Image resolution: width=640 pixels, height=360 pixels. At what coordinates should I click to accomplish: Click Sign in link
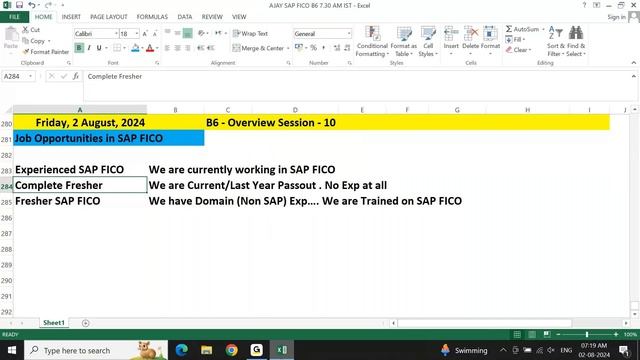(x=616, y=17)
